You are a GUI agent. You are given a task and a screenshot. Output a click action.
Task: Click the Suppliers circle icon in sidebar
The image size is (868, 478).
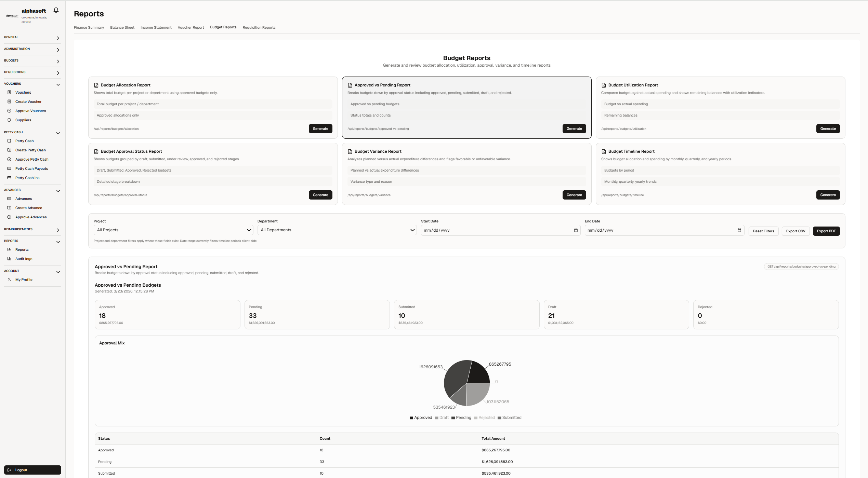(9, 120)
